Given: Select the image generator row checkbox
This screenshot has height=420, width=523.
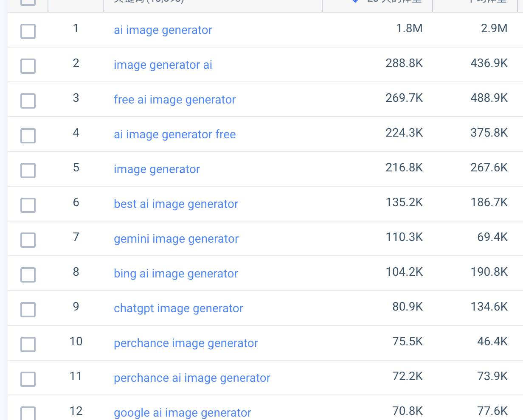Looking at the screenshot, I should (x=28, y=171).
